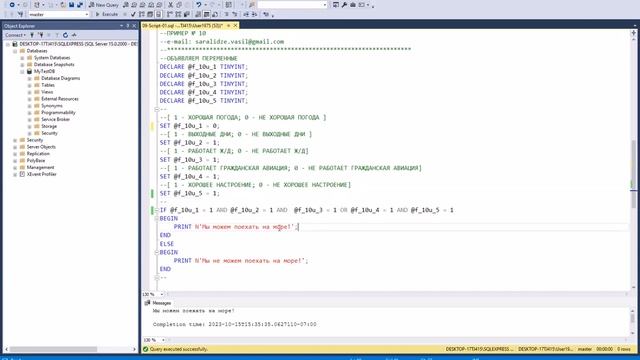This screenshot has width=640, height=360.
Task: Select the Database Diagrams folder
Action: [60, 78]
